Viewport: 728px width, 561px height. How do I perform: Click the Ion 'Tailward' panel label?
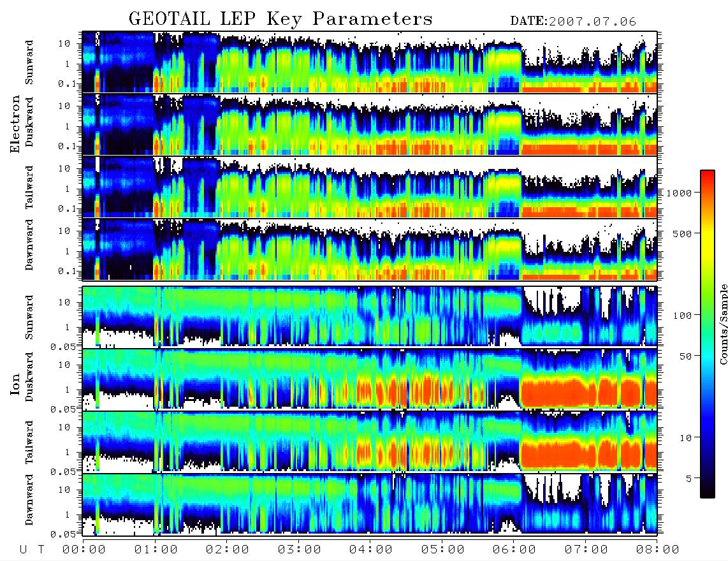(29, 442)
